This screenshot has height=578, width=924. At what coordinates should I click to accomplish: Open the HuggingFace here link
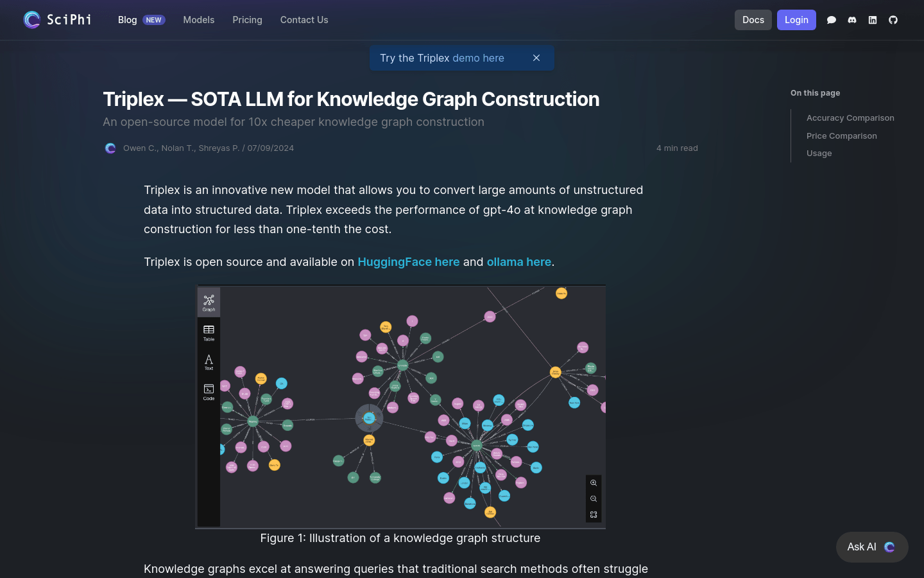pos(409,262)
